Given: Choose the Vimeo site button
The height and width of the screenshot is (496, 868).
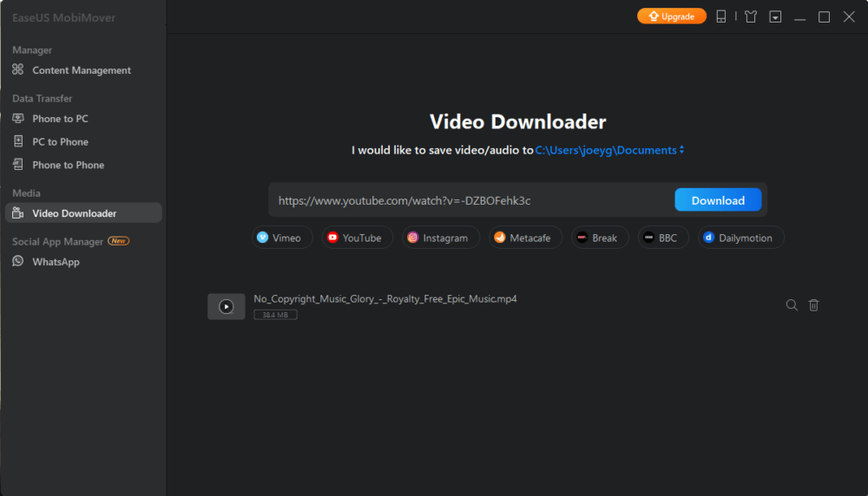Looking at the screenshot, I should (x=282, y=238).
